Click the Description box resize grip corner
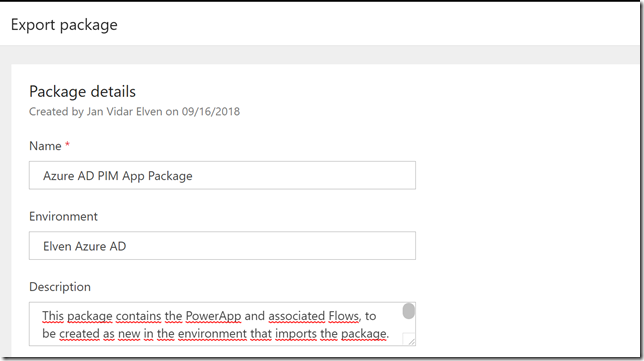The width and height of the screenshot is (644, 361). [x=410, y=339]
